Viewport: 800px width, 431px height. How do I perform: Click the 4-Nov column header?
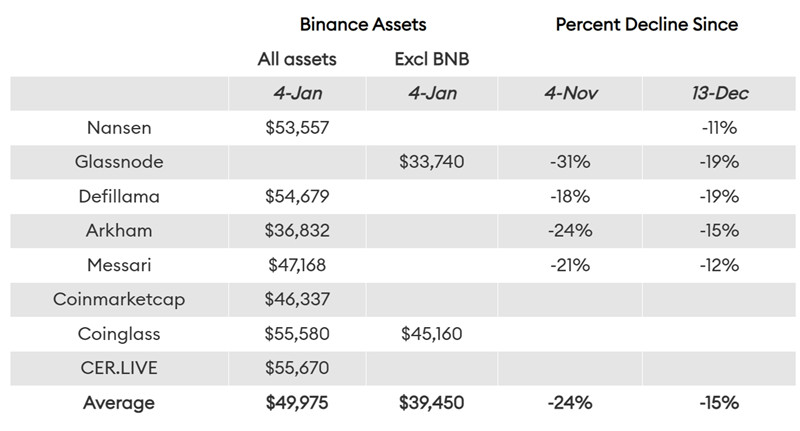coord(572,94)
